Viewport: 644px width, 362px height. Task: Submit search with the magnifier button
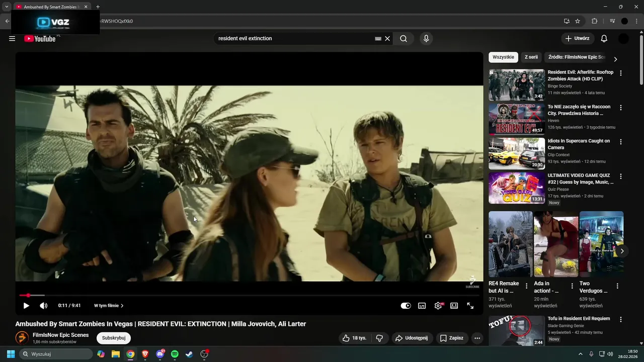click(x=404, y=39)
